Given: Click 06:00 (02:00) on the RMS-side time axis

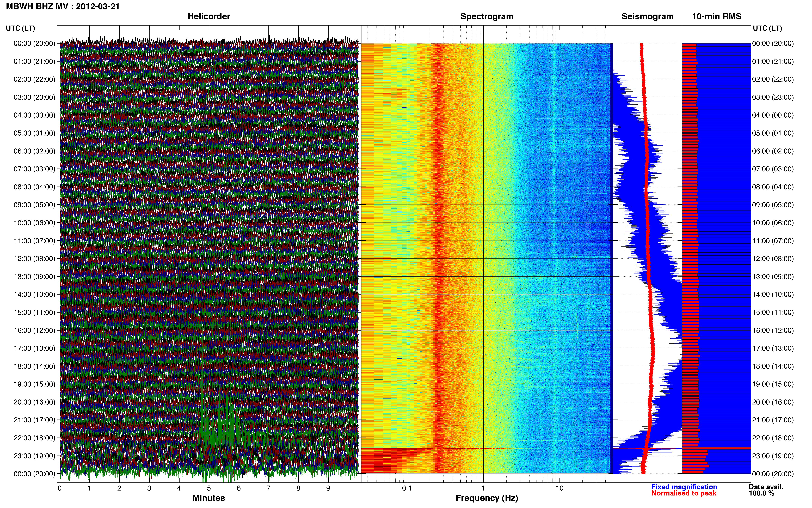Looking at the screenshot, I should click(773, 151).
